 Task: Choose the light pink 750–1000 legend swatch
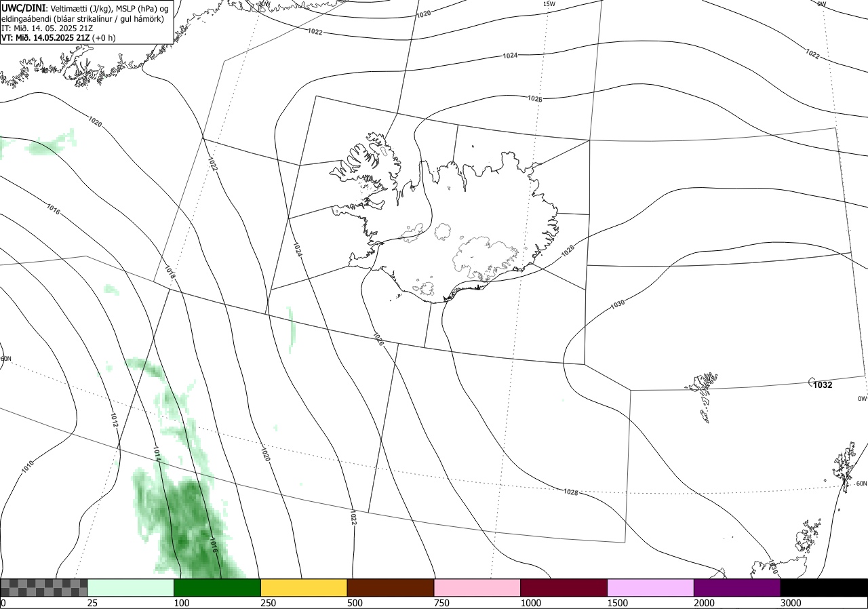pos(477,587)
